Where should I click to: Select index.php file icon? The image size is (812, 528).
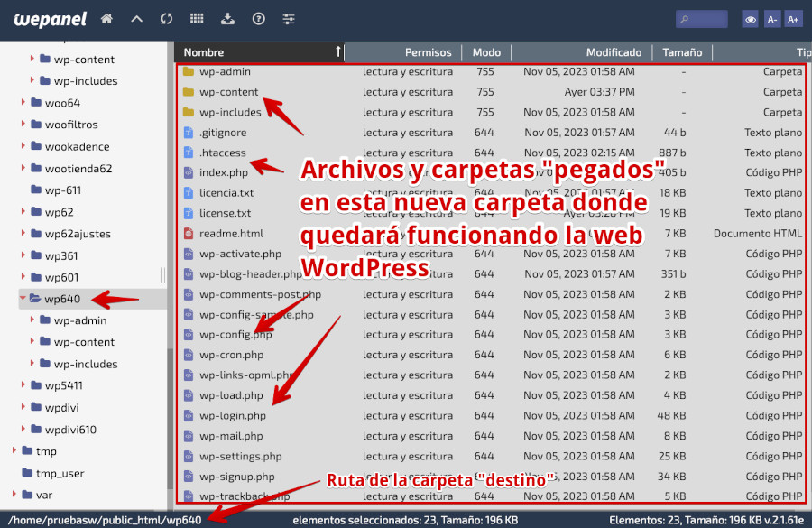pyautogui.click(x=189, y=172)
